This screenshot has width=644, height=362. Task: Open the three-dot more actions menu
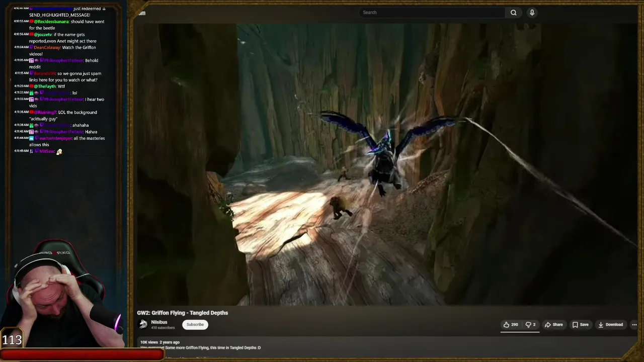coord(634,325)
